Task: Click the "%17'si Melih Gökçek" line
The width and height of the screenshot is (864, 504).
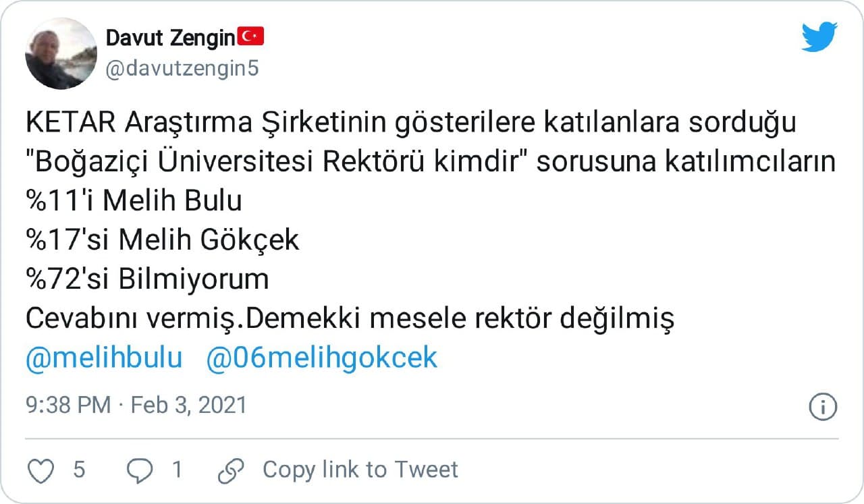Action: tap(162, 241)
